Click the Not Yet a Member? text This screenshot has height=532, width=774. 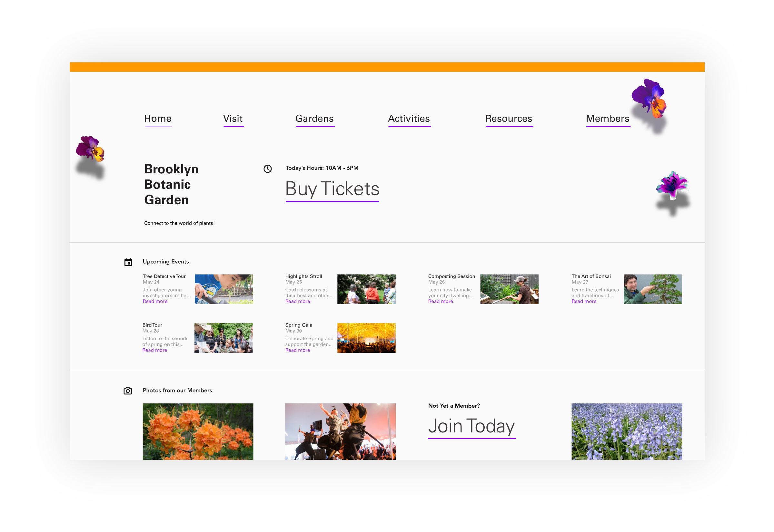tap(454, 406)
